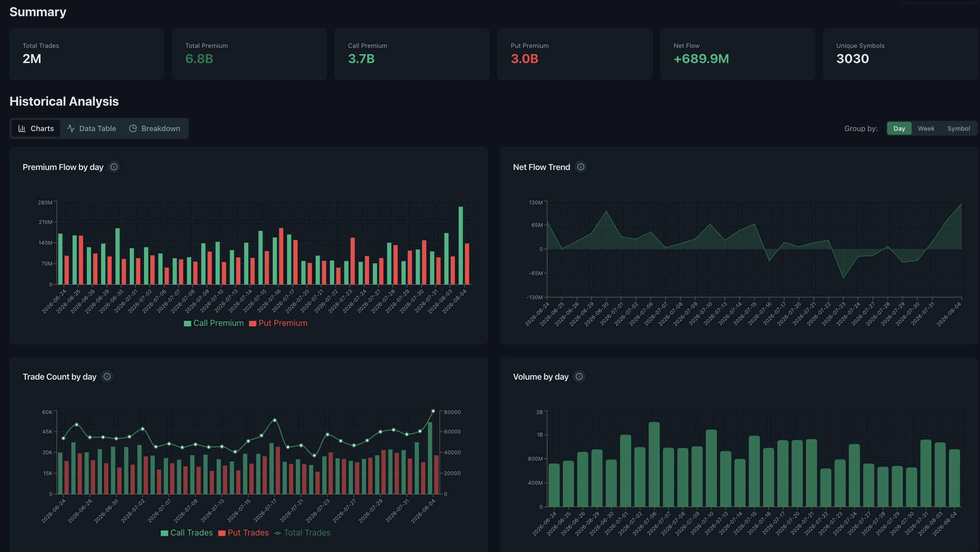
Task: Open info icon next to Trade Count by day
Action: pyautogui.click(x=107, y=376)
